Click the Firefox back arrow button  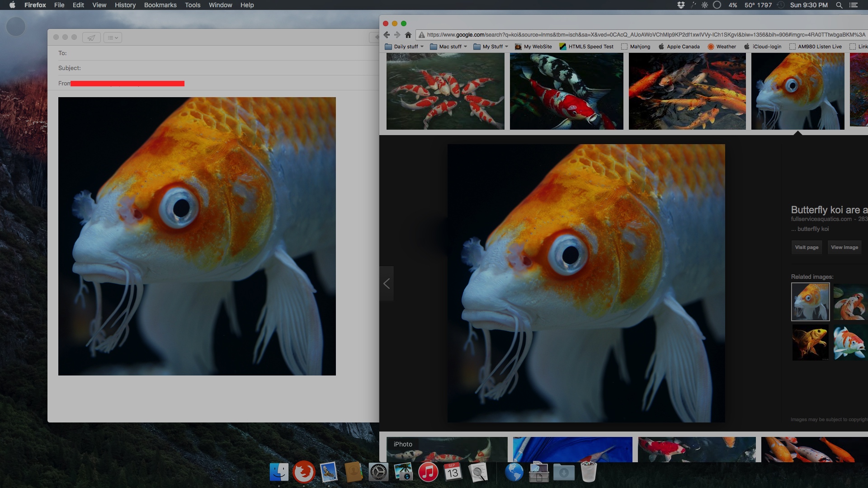[387, 35]
